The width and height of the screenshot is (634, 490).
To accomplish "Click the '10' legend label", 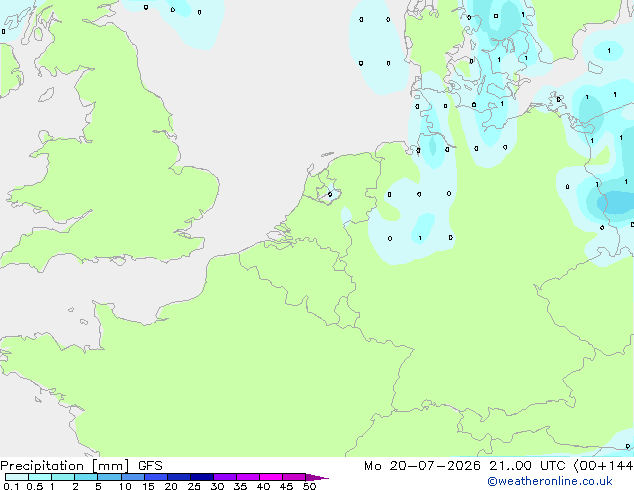I will coord(125,486).
